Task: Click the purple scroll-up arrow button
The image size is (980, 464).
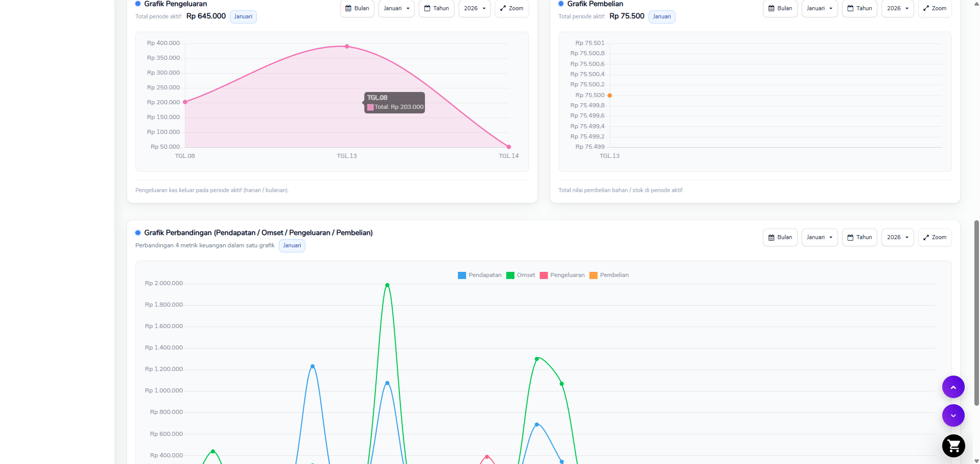Action: click(953, 387)
